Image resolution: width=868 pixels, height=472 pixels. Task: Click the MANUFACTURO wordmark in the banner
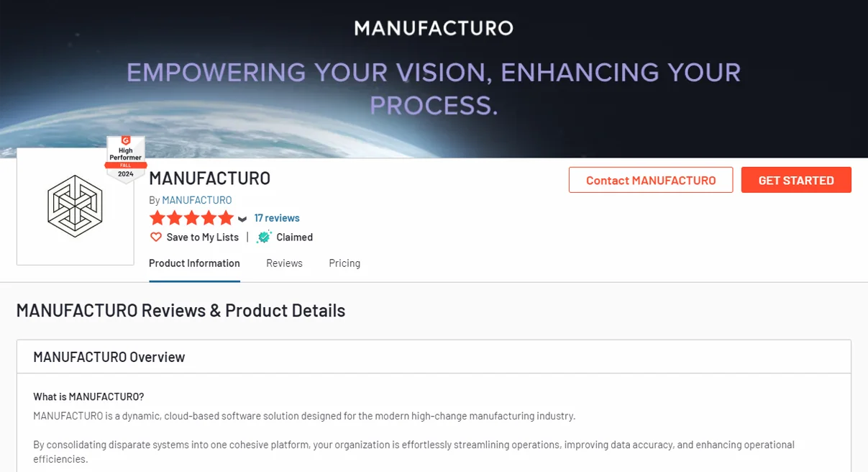[434, 29]
